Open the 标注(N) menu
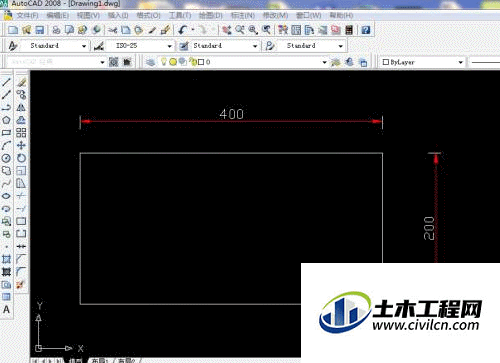 (x=243, y=15)
